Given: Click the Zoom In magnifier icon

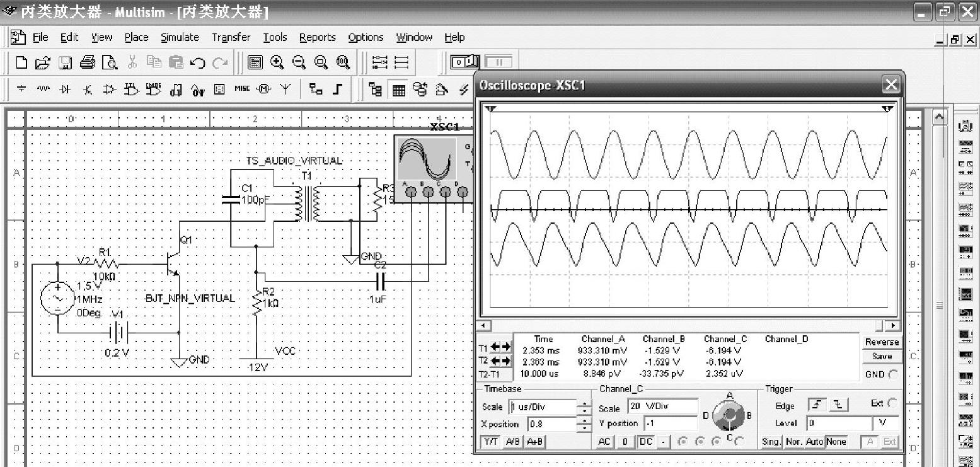Looking at the screenshot, I should click(277, 62).
